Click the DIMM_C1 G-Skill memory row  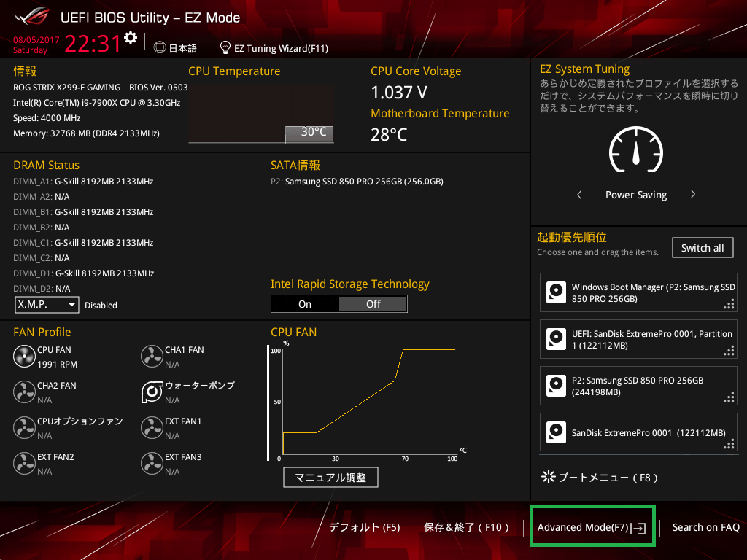(83, 242)
